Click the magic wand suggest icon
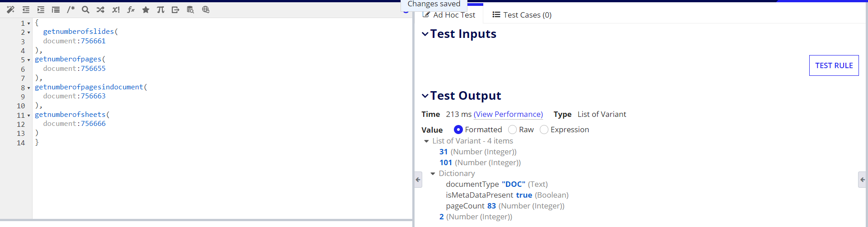This screenshot has height=227, width=868. click(x=10, y=9)
